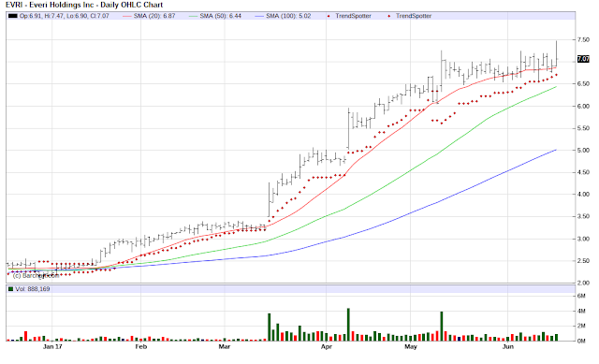Viewport: 599px width, 364px height.
Task: Click the Apr date axis label
Action: [327, 347]
